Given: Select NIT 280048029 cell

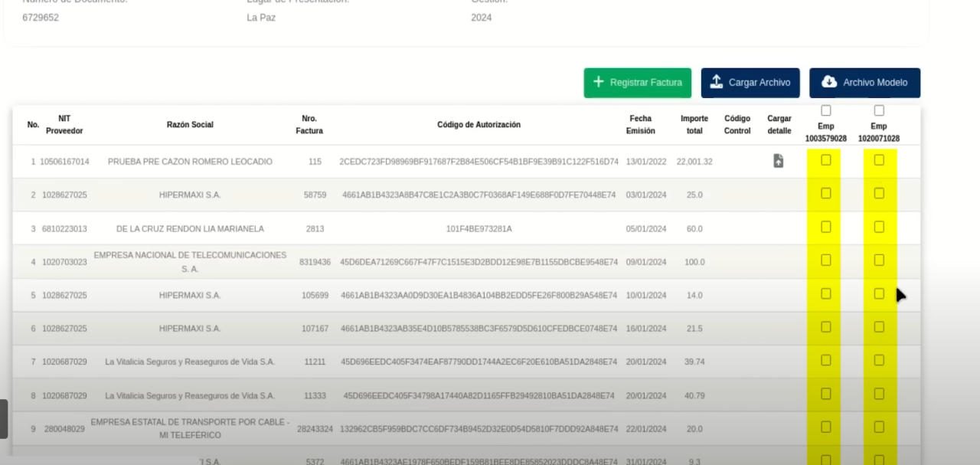Looking at the screenshot, I should pyautogui.click(x=64, y=429).
